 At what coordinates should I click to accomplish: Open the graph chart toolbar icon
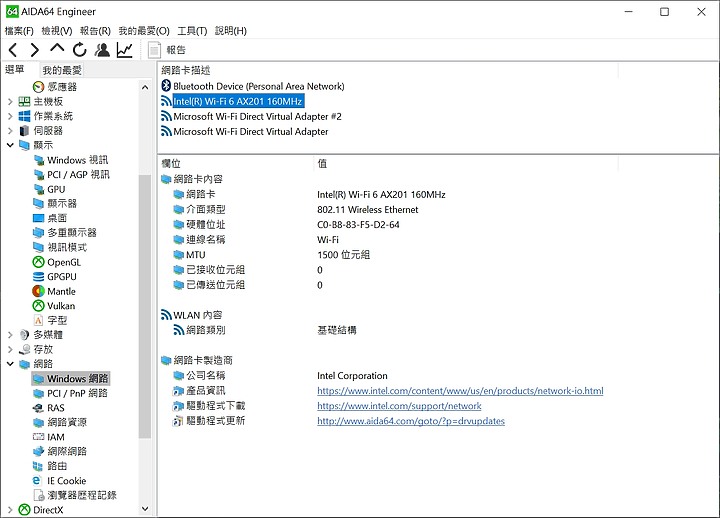(124, 50)
